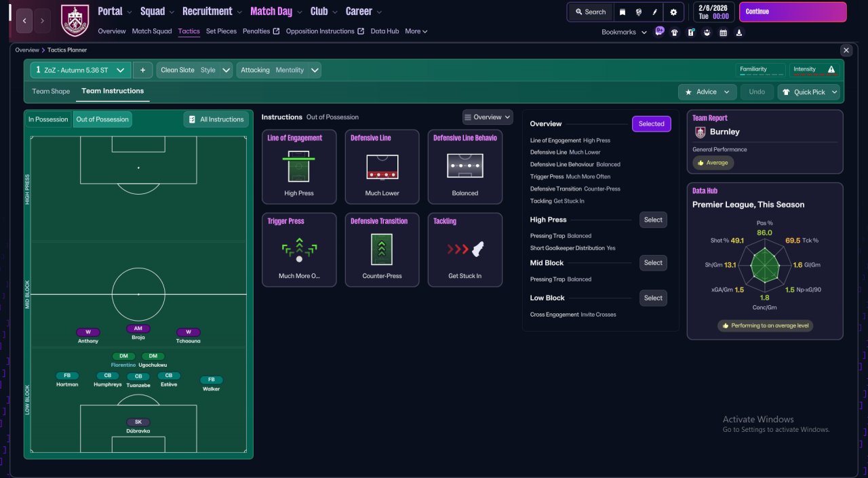Select the Trigger Press arrows graphic
The height and width of the screenshot is (478, 868).
tap(299, 250)
